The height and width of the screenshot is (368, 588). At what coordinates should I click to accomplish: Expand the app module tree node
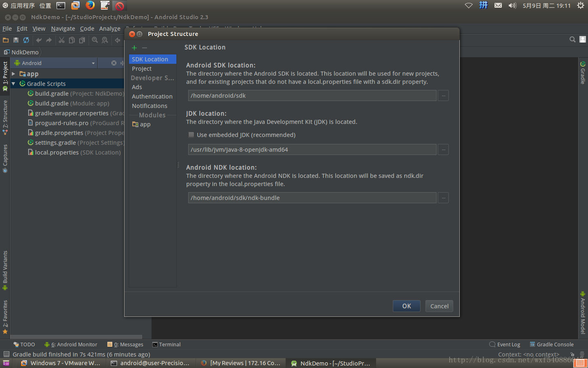pyautogui.click(x=13, y=74)
